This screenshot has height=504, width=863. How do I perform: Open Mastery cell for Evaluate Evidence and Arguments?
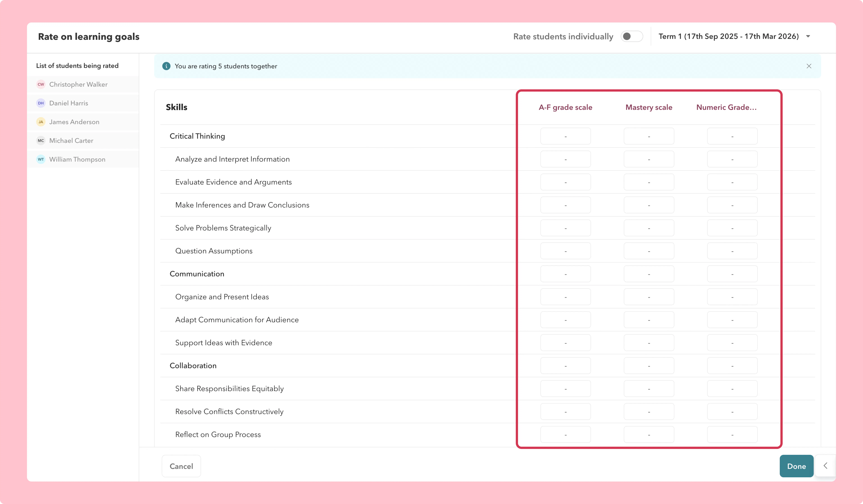click(x=649, y=182)
